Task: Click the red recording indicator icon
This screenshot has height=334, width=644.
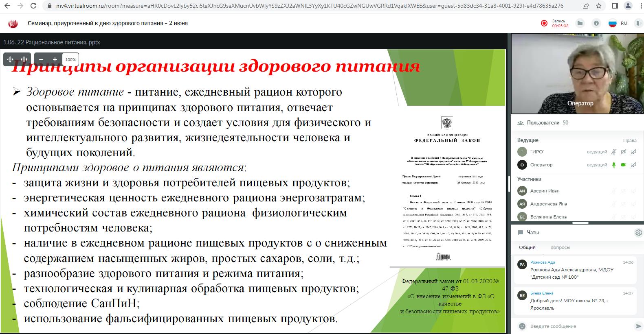Action: pyautogui.click(x=544, y=24)
